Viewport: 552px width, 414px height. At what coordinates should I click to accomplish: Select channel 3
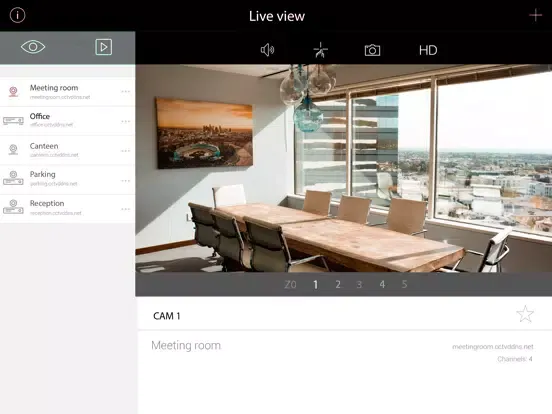pos(359,284)
